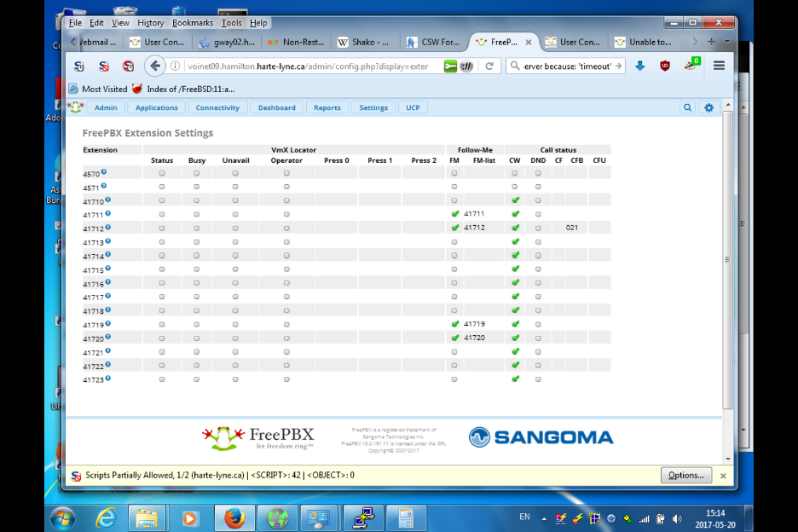Open the Bookmarks menu

[194, 22]
